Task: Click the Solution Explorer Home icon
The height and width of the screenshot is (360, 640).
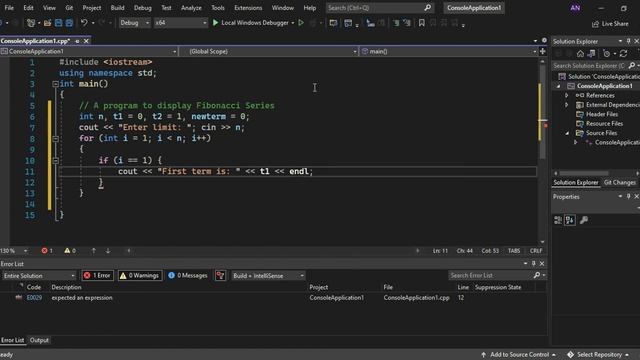Action: 580,53
